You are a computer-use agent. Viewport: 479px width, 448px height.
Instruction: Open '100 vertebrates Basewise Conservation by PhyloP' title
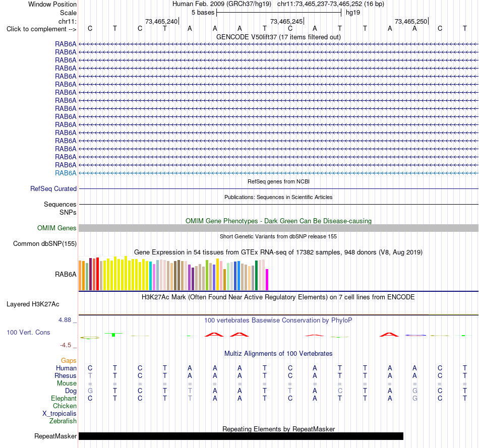pyautogui.click(x=278, y=321)
